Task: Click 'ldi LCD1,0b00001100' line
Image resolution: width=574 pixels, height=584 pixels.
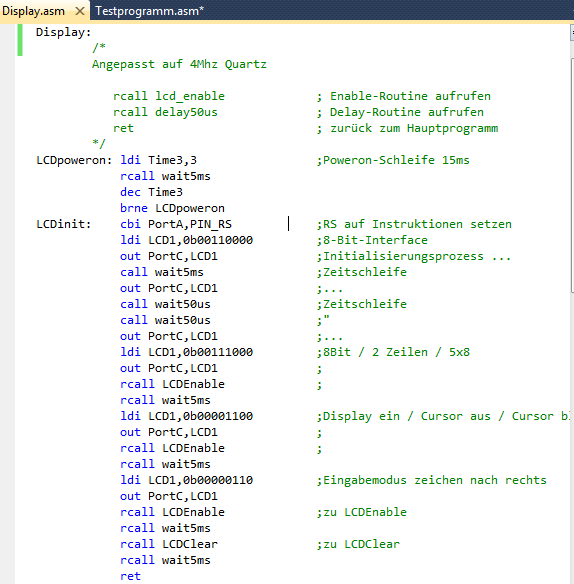Action: point(186,416)
